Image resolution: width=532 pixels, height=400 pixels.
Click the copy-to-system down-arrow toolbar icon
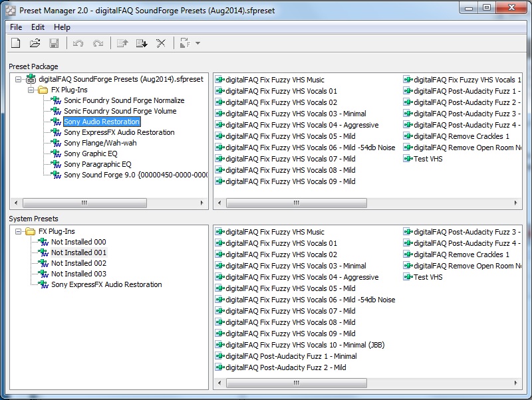tap(142, 43)
